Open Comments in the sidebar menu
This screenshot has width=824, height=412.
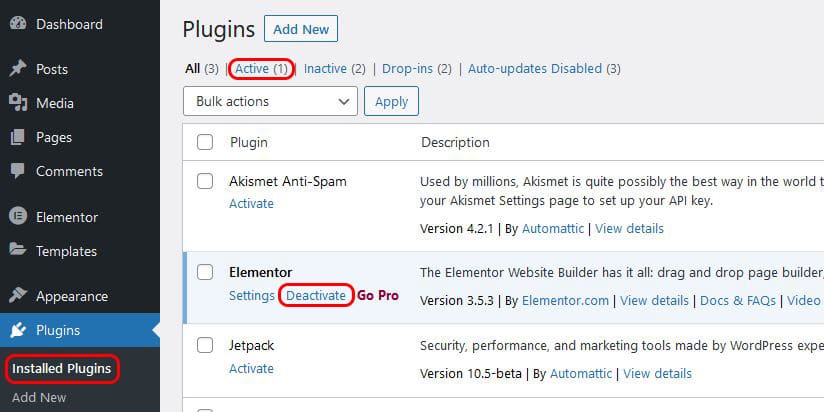pos(69,171)
